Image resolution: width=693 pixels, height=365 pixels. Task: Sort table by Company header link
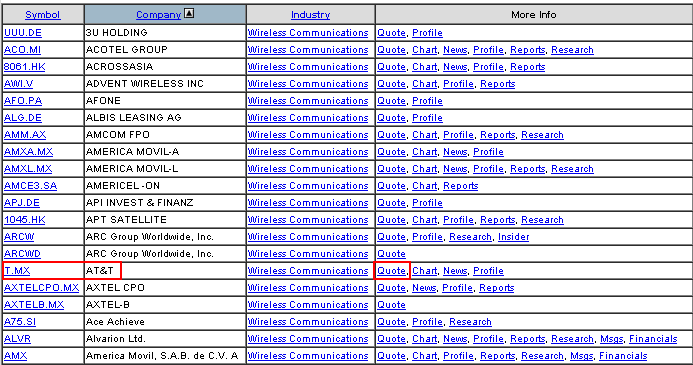[158, 15]
